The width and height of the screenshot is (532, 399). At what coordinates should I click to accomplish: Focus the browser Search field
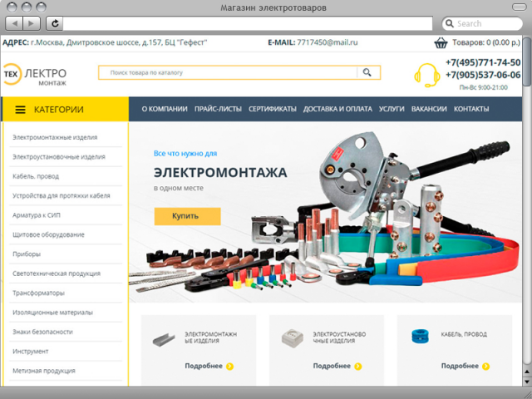point(482,23)
